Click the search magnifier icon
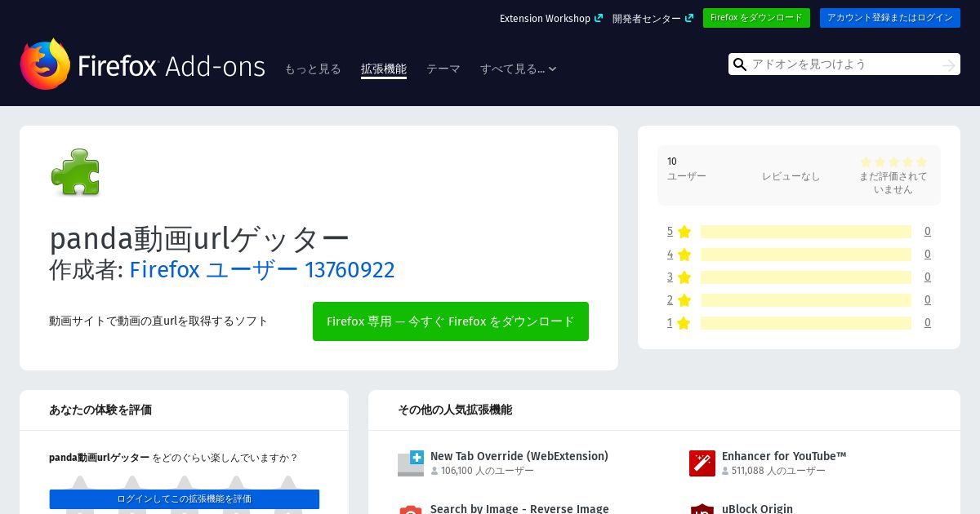Image resolution: width=980 pixels, height=514 pixels. [740, 64]
